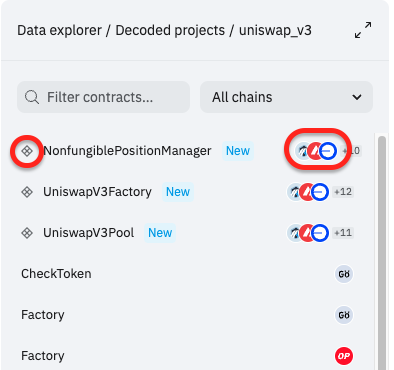Screen dimensions: 394x370
Task: Click the Filter contracts input field
Action: [x=103, y=97]
